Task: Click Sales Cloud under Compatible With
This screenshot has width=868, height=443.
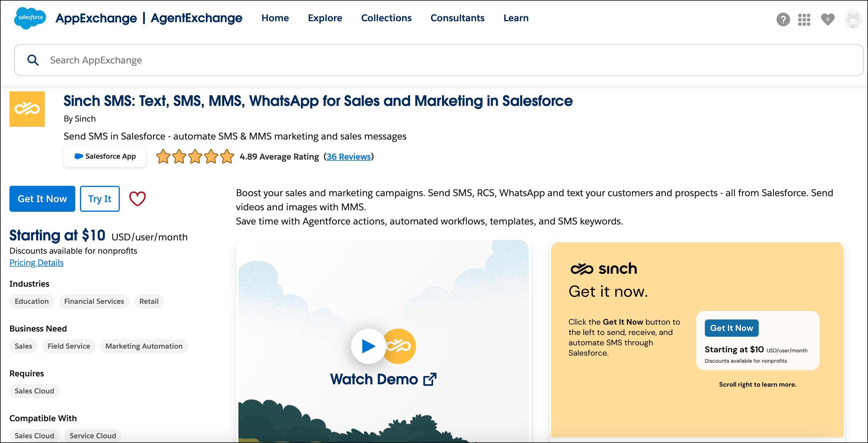Action: pyautogui.click(x=34, y=436)
